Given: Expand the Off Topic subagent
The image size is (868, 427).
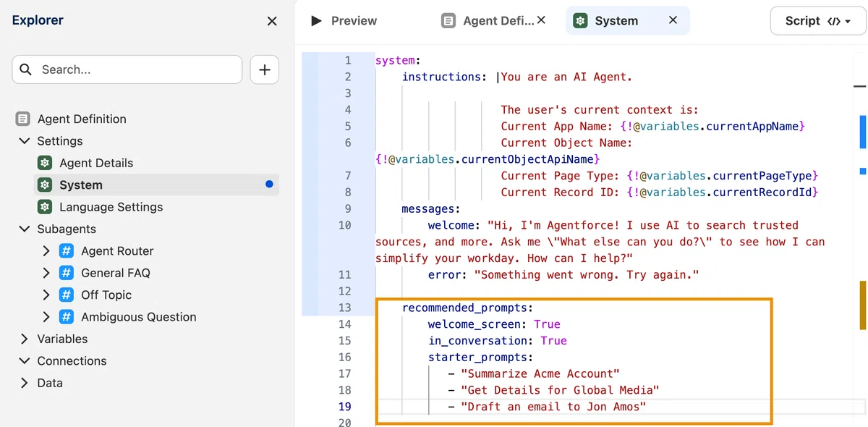Looking at the screenshot, I should (x=46, y=295).
